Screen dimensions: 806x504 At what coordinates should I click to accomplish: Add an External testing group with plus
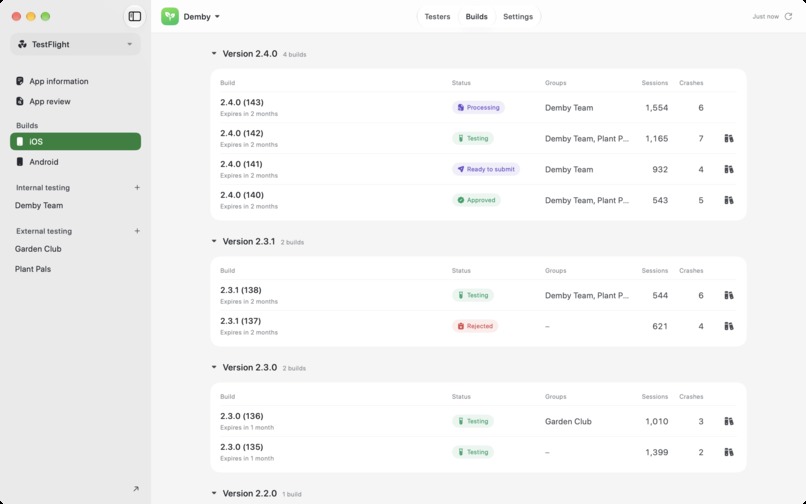(137, 231)
